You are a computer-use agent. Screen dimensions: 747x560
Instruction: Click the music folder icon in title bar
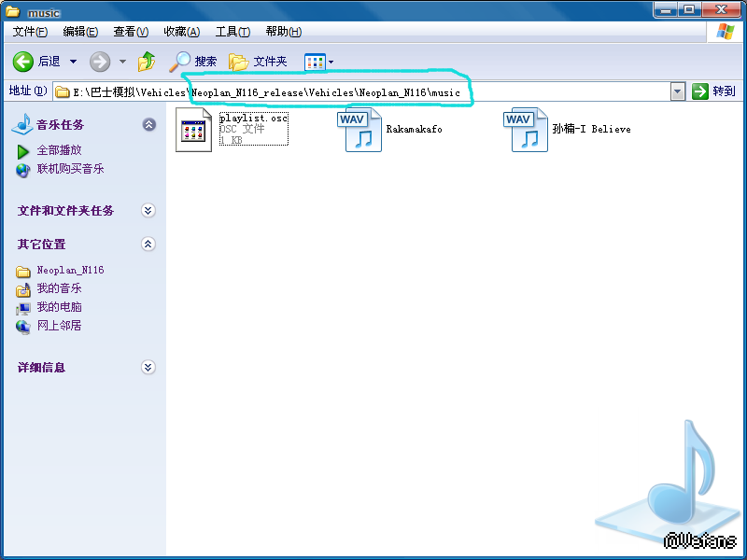(13, 11)
